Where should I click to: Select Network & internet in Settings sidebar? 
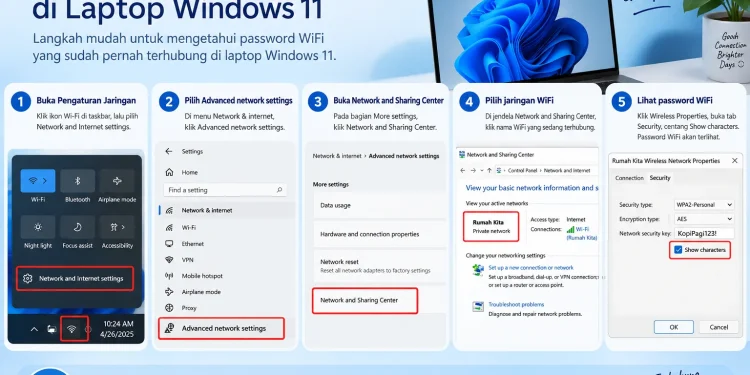point(227,210)
